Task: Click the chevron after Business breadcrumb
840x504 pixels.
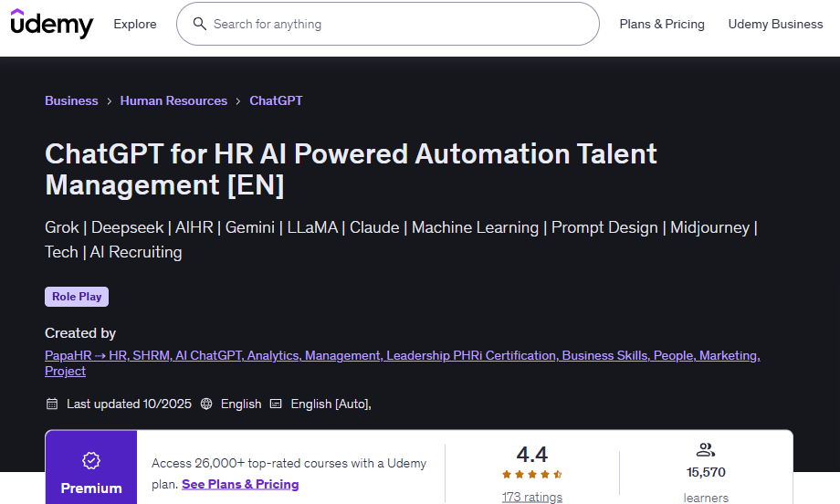Action: click(x=110, y=101)
